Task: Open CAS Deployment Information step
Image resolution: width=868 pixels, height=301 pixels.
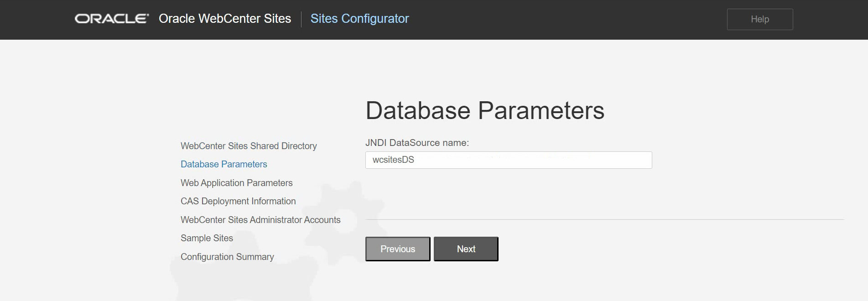Action: click(x=238, y=201)
